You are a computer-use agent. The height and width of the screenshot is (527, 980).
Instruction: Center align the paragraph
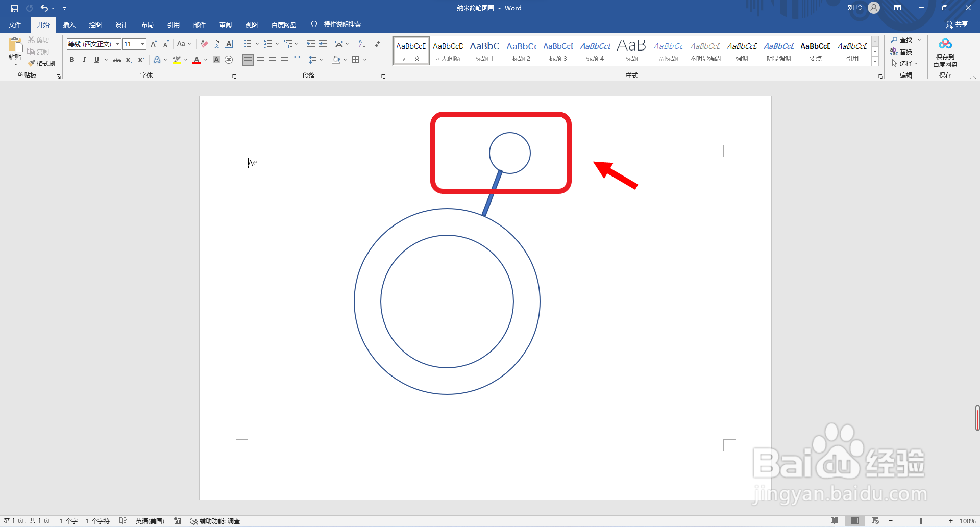pyautogui.click(x=260, y=60)
